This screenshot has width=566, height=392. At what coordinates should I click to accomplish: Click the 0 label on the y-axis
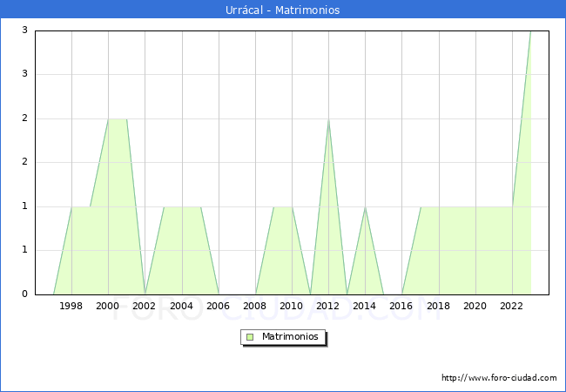point(26,294)
